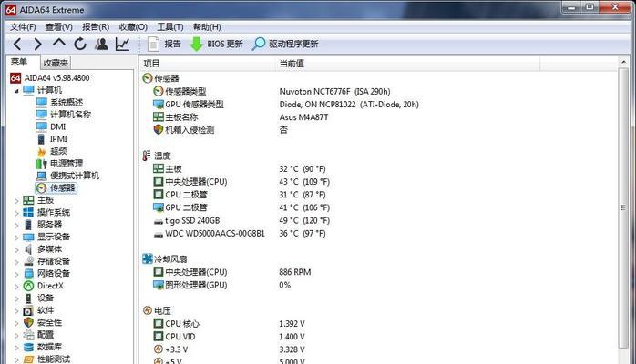Viewport: 636px width, 364px height.
Task: Select 系统概述 in the tree
Action: [59, 102]
